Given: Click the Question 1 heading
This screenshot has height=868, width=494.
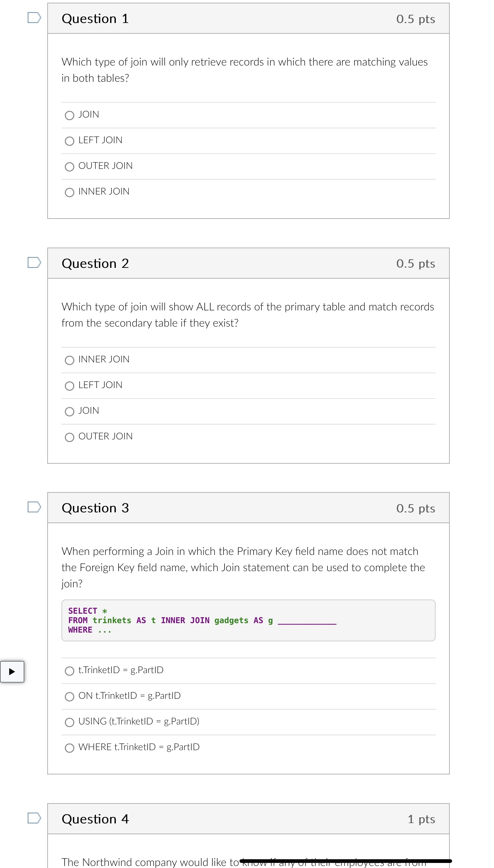Looking at the screenshot, I should pyautogui.click(x=95, y=19).
